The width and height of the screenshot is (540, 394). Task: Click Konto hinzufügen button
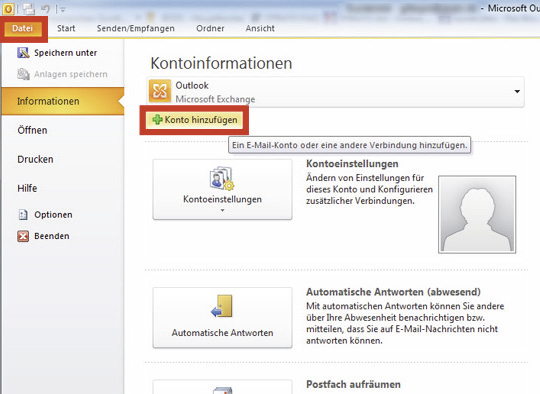[x=194, y=120]
